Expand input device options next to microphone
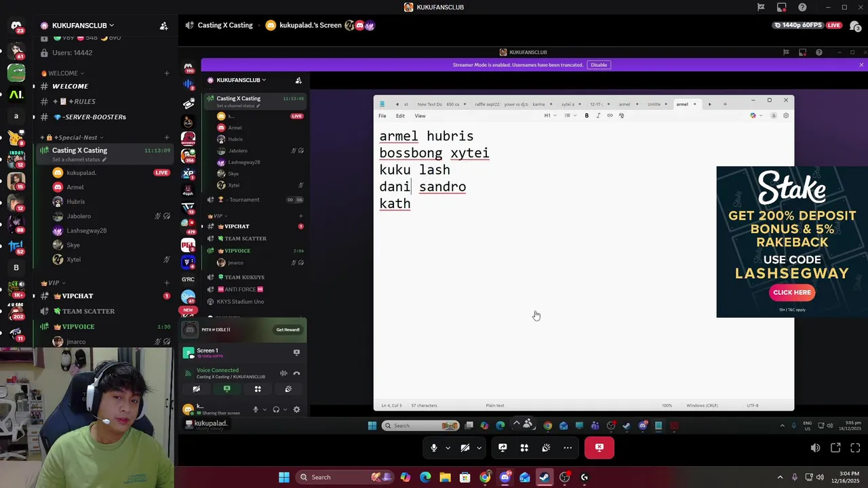Viewport: 868px width, 488px height. [264, 410]
